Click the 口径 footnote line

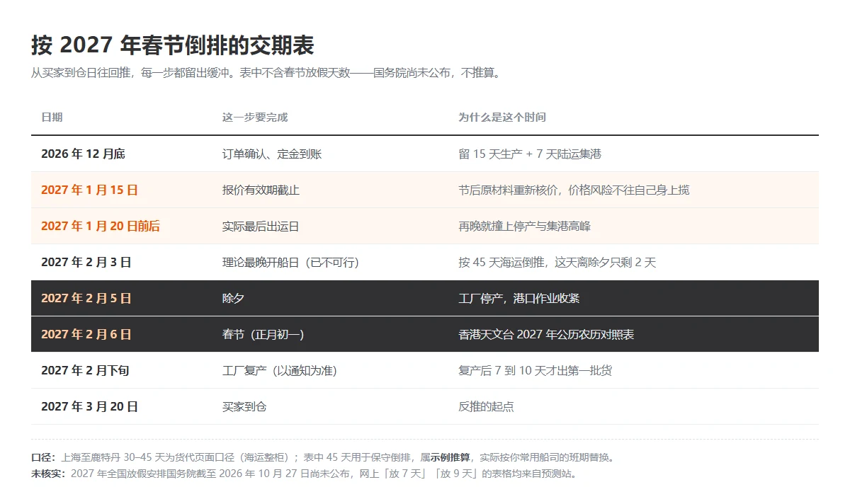323,457
